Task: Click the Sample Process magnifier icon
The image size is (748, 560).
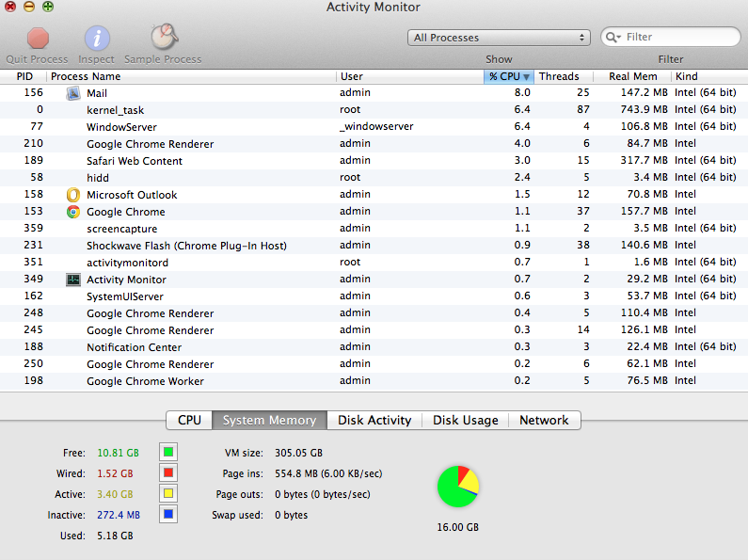Action: point(164,37)
